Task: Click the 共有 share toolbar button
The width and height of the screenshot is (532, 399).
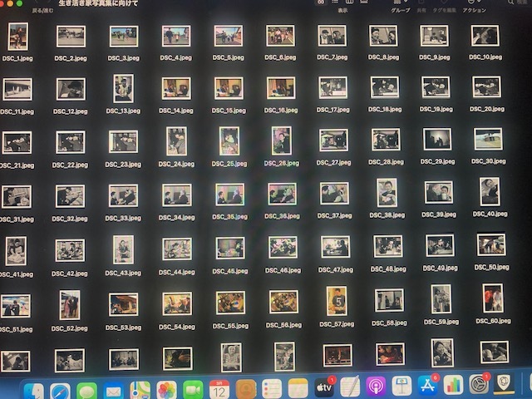Action: (x=421, y=3)
